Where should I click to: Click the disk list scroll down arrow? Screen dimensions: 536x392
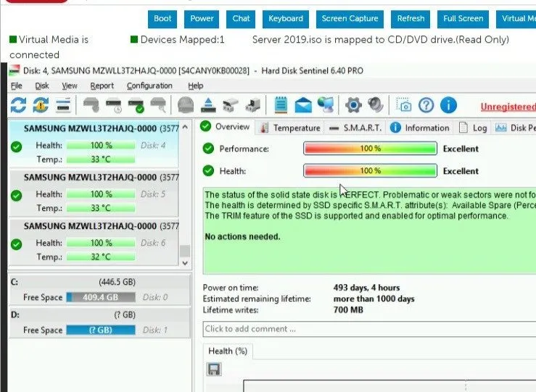[x=185, y=262]
